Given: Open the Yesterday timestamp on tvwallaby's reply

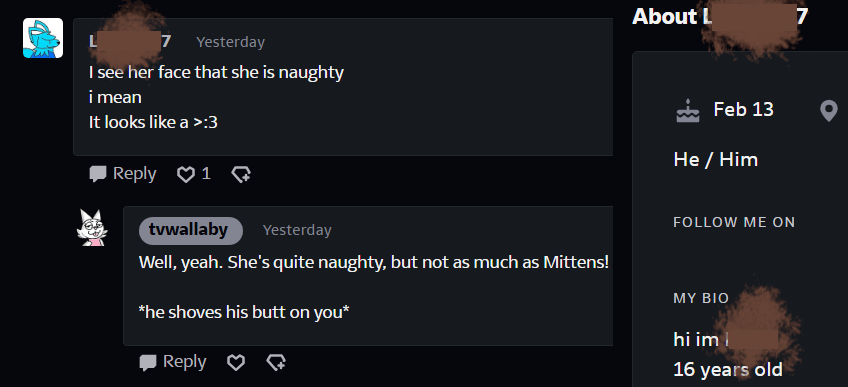Looking at the screenshot, I should (297, 230).
